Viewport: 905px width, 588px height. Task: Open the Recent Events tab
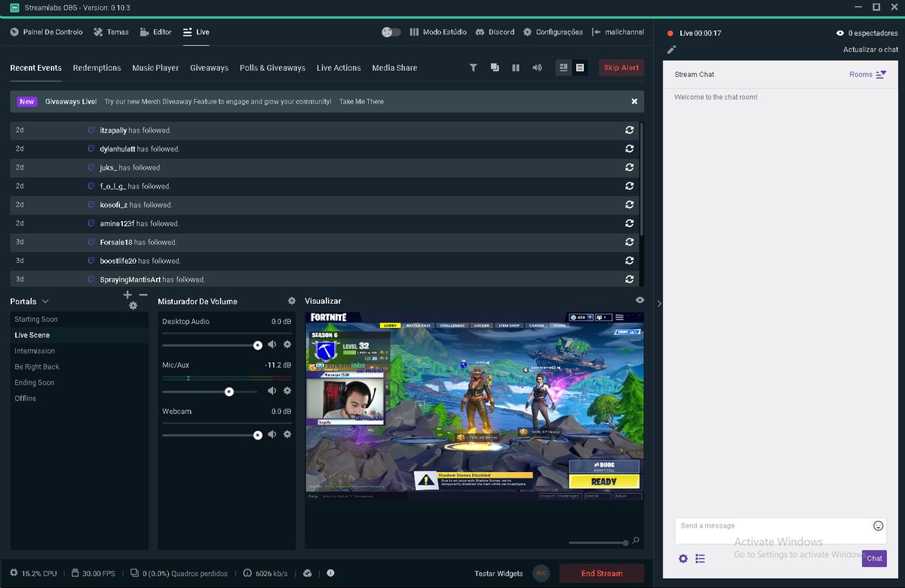pyautogui.click(x=36, y=68)
